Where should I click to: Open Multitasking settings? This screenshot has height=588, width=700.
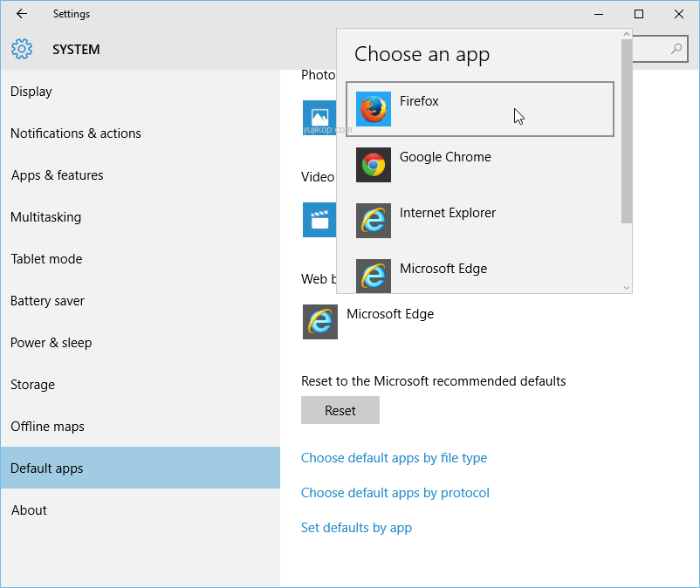point(141,217)
